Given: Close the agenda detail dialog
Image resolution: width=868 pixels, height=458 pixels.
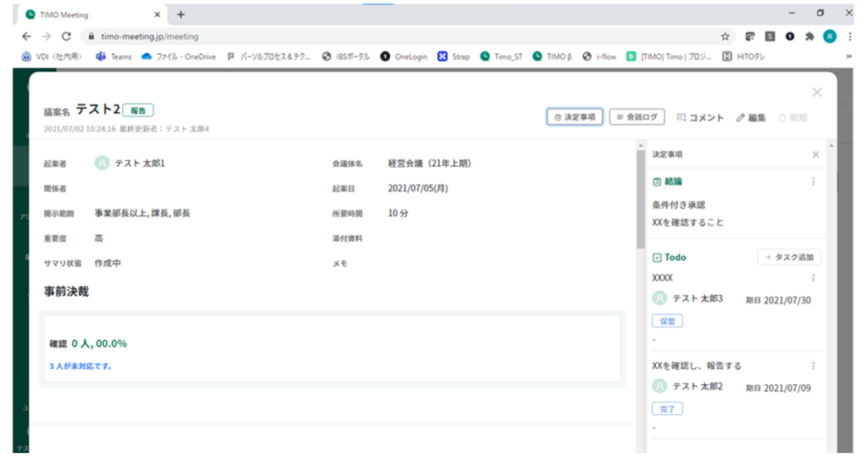Looking at the screenshot, I should 817,92.
